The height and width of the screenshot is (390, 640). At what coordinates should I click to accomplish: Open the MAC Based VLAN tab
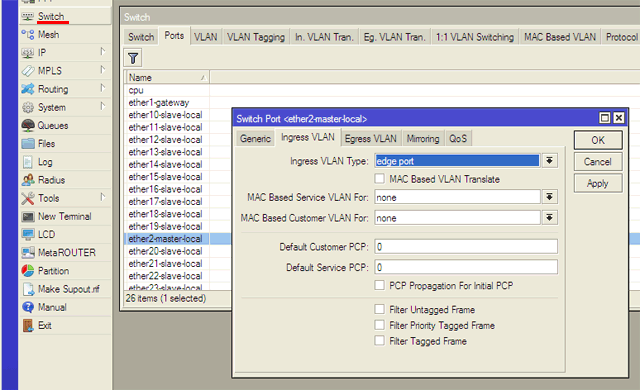pos(560,37)
